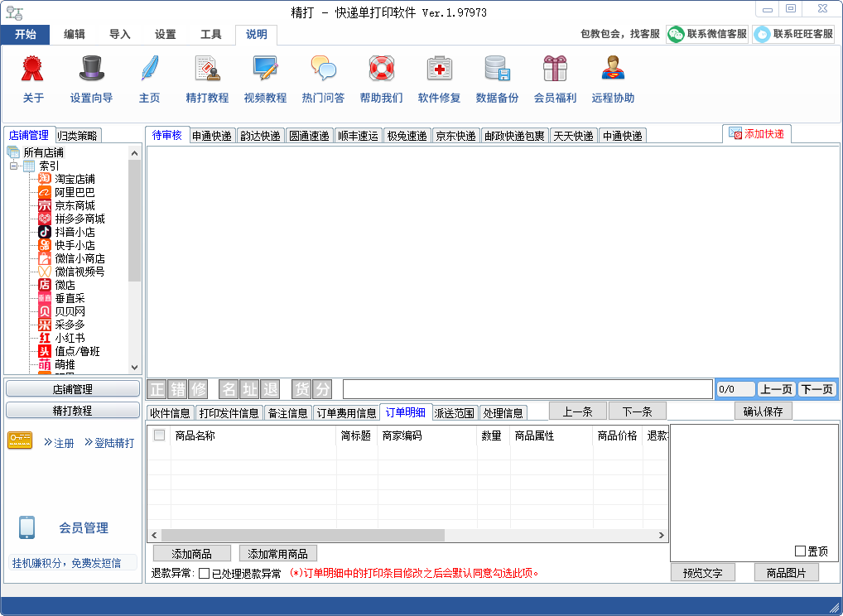This screenshot has height=616, width=843.
Task: Select 拼多多商城 store entry
Action: 79,219
